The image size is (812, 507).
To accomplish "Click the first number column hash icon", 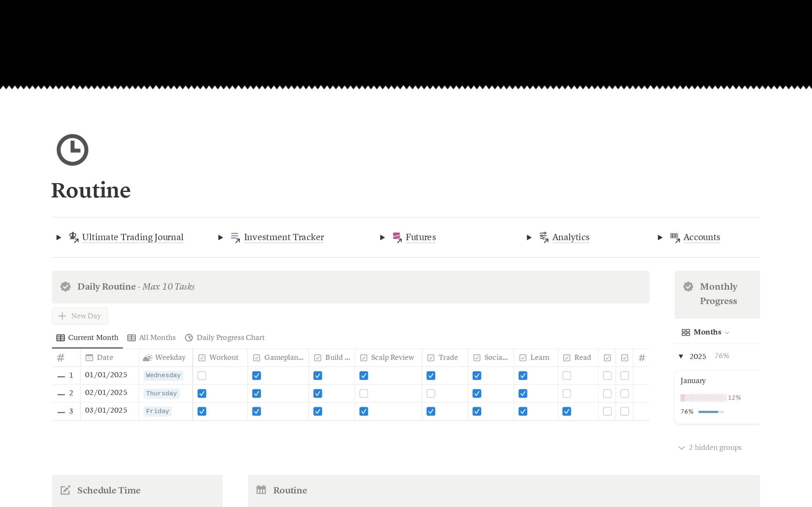I will pyautogui.click(x=61, y=358).
